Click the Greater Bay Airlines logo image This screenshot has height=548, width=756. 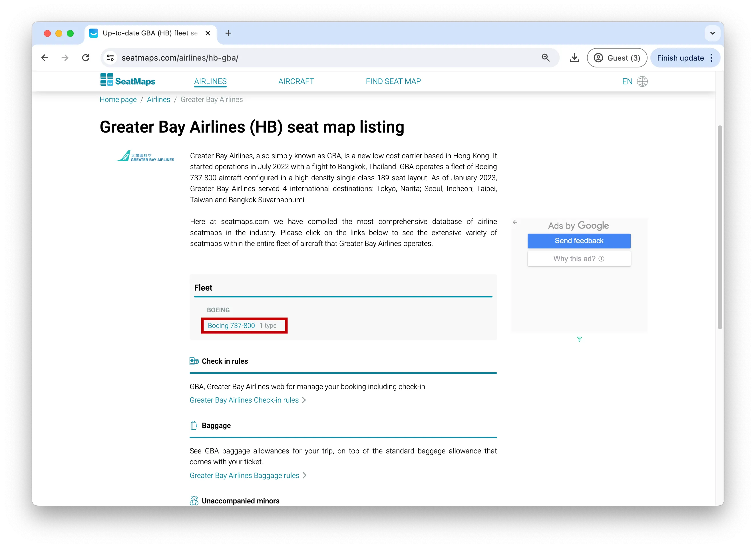point(145,156)
